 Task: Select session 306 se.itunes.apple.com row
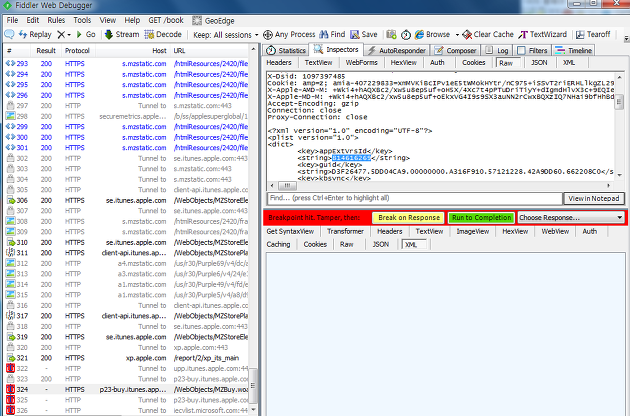coord(127,201)
